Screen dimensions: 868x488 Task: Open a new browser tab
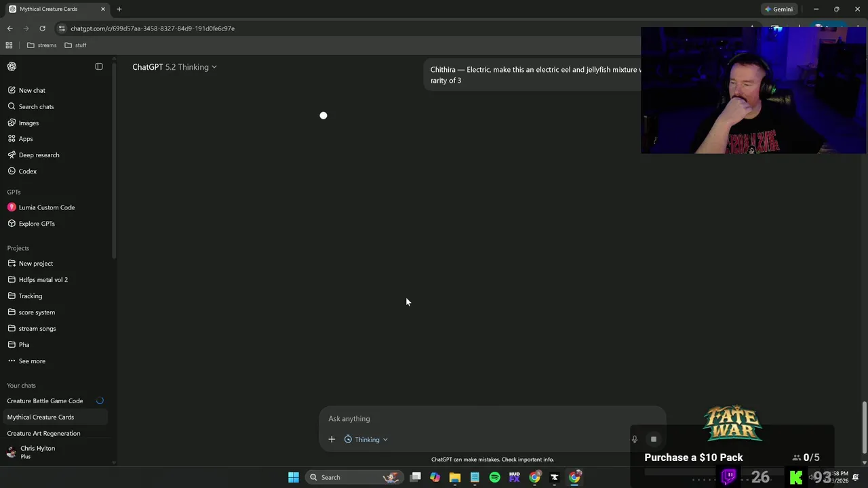coord(119,9)
